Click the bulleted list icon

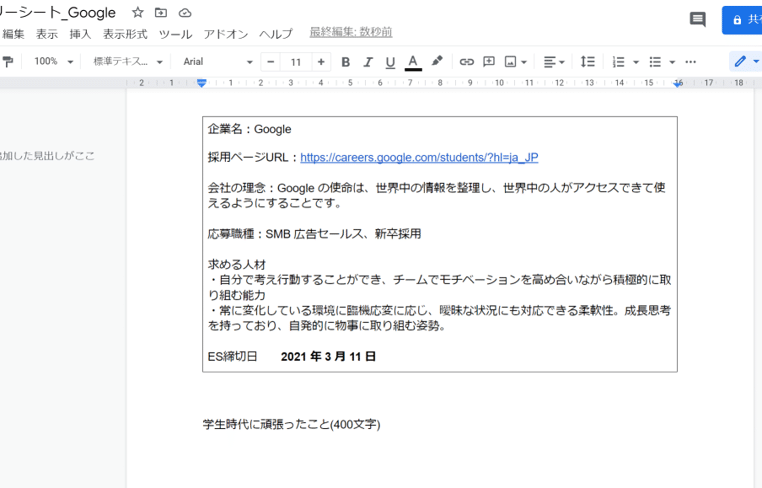(x=655, y=62)
